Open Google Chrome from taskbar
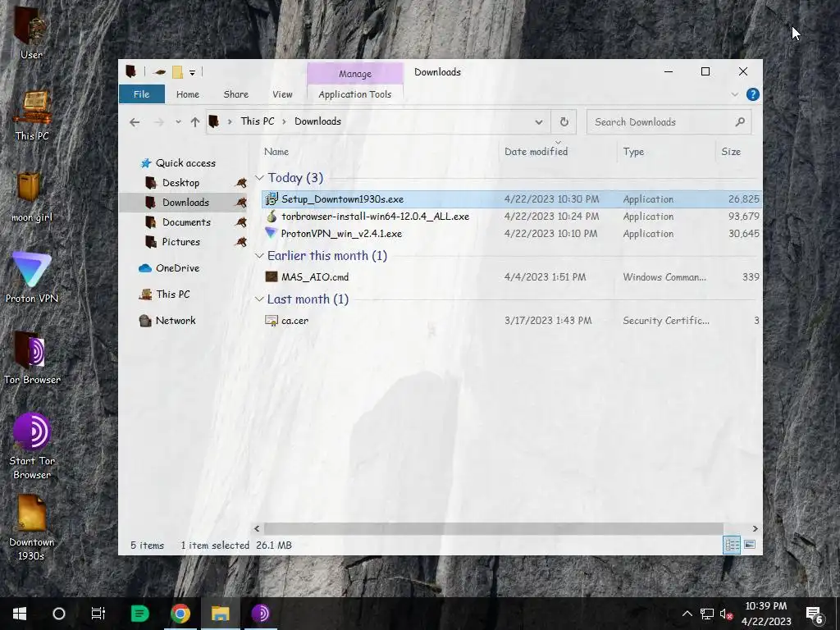This screenshot has height=630, width=840. pyautogui.click(x=180, y=614)
